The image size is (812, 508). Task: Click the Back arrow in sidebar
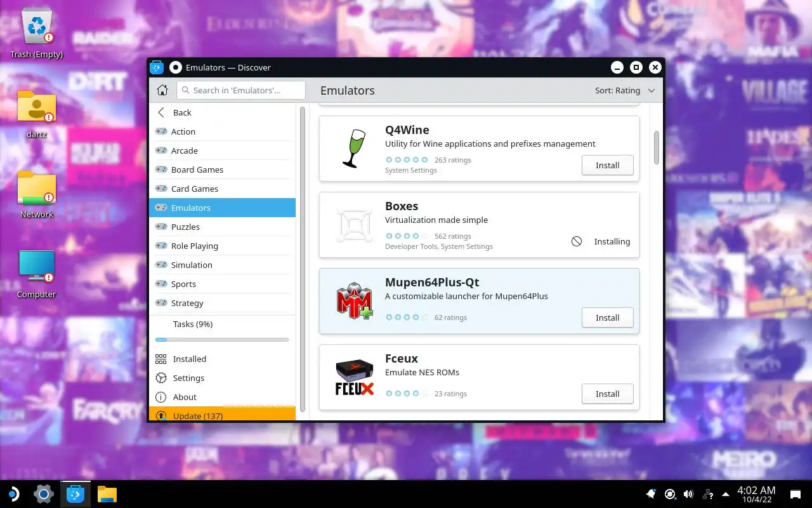[161, 112]
